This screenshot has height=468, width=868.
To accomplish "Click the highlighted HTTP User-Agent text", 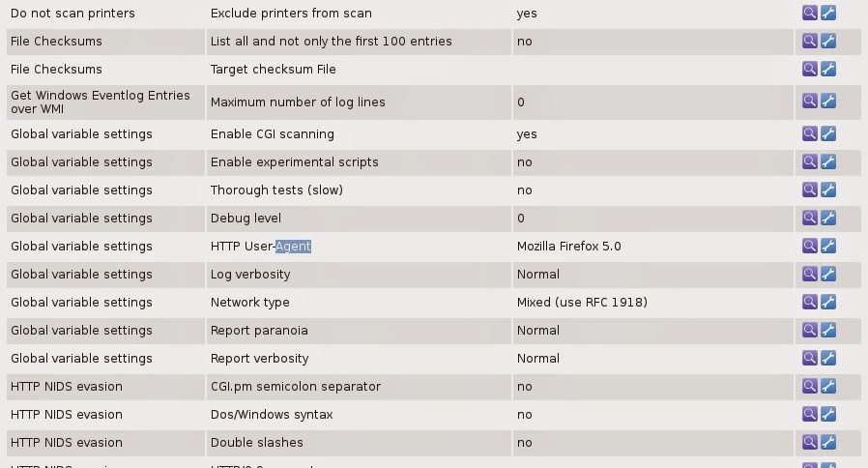I will click(293, 247).
